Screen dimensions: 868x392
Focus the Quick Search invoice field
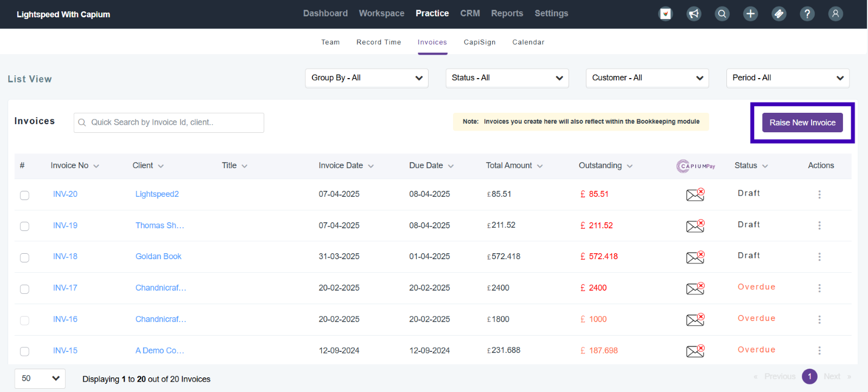tap(169, 123)
